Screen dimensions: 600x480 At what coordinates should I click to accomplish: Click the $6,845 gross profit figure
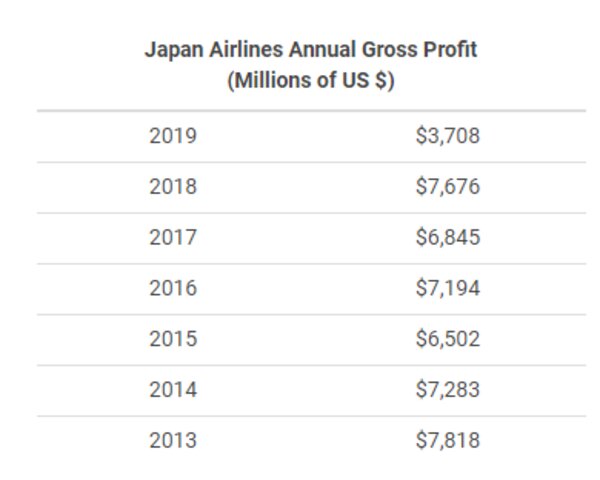pyautogui.click(x=447, y=238)
